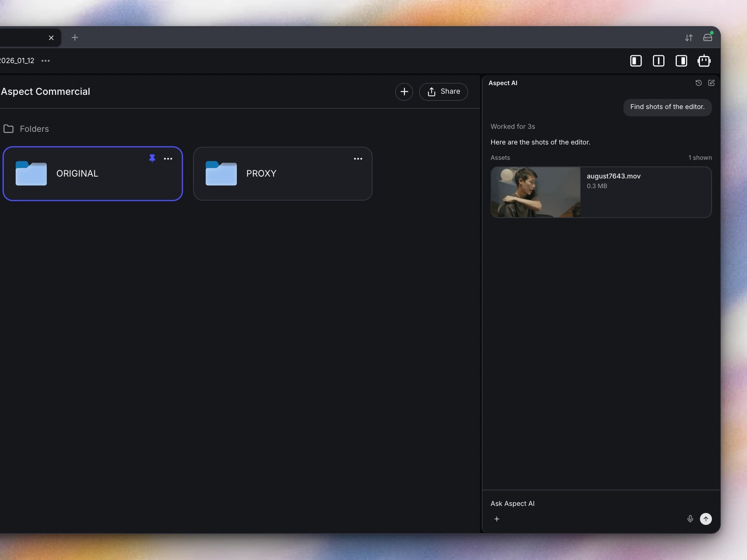The height and width of the screenshot is (560, 747).
Task: Open more options for PROXY folder
Action: (x=358, y=159)
